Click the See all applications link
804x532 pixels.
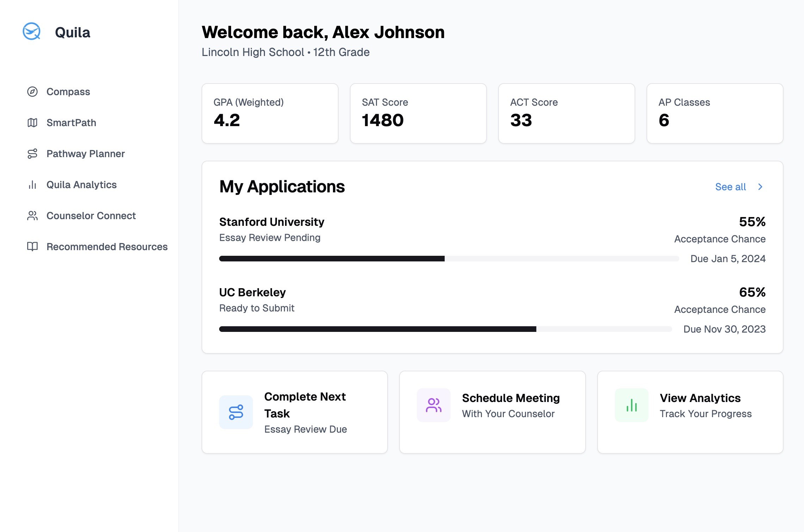pos(730,187)
